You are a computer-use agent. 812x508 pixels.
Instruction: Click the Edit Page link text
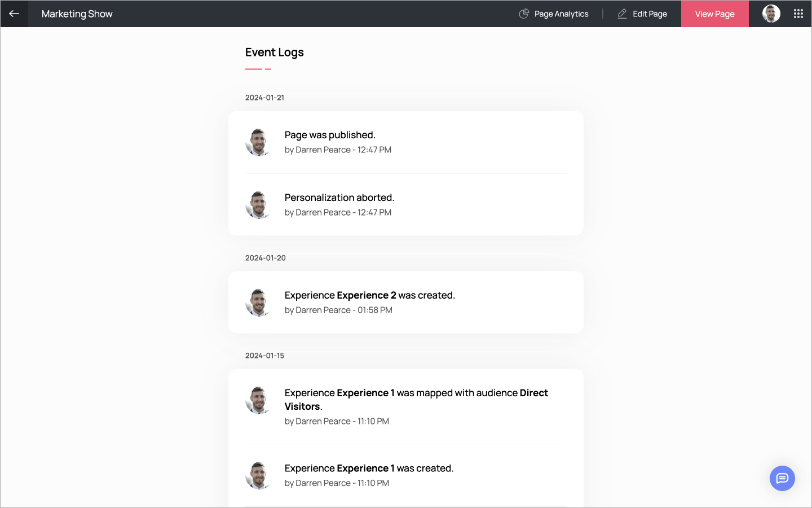[x=650, y=14]
